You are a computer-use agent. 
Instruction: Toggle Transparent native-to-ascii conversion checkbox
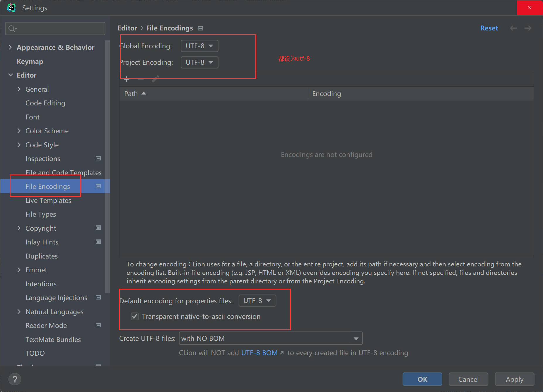135,316
